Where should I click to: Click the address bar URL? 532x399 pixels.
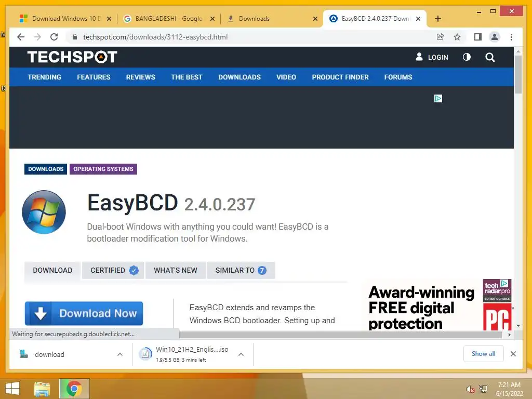point(155,37)
